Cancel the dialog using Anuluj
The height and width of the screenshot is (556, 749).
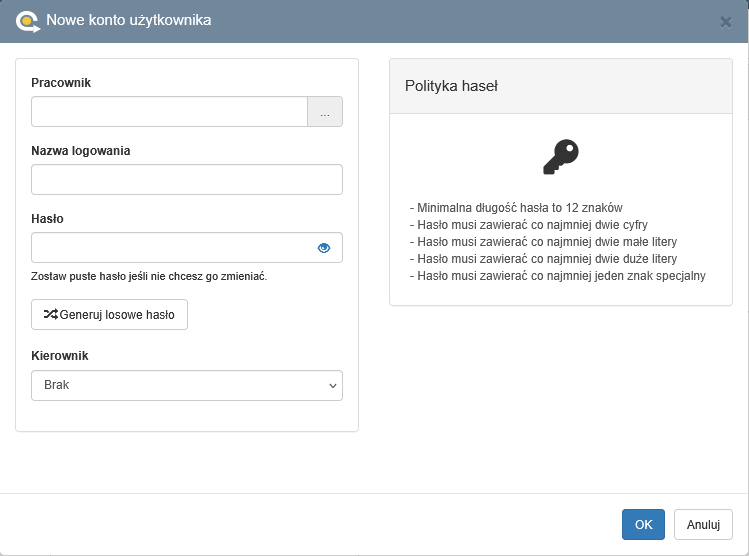[703, 525]
